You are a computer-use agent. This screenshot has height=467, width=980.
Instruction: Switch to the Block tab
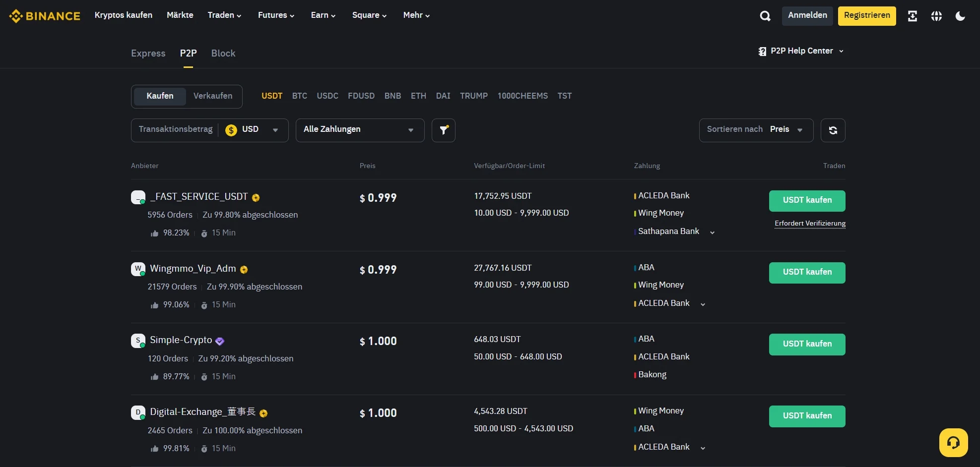click(x=223, y=54)
